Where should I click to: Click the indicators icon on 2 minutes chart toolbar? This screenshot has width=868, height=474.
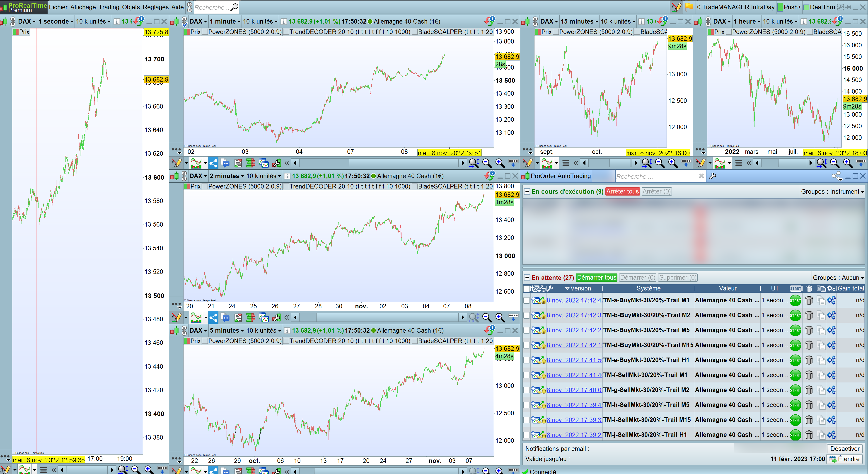[196, 318]
